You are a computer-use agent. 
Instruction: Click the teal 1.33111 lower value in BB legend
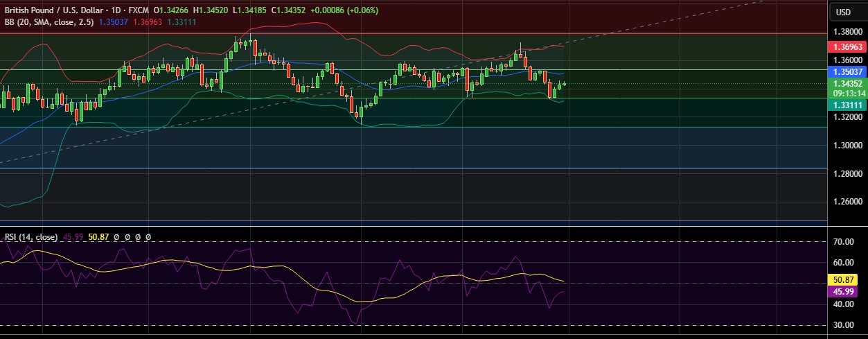click(x=181, y=21)
